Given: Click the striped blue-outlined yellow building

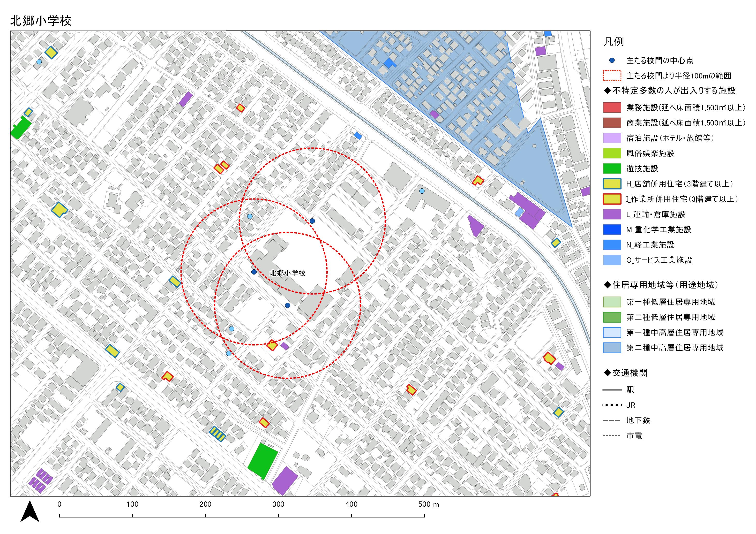Looking at the screenshot, I should tap(218, 434).
